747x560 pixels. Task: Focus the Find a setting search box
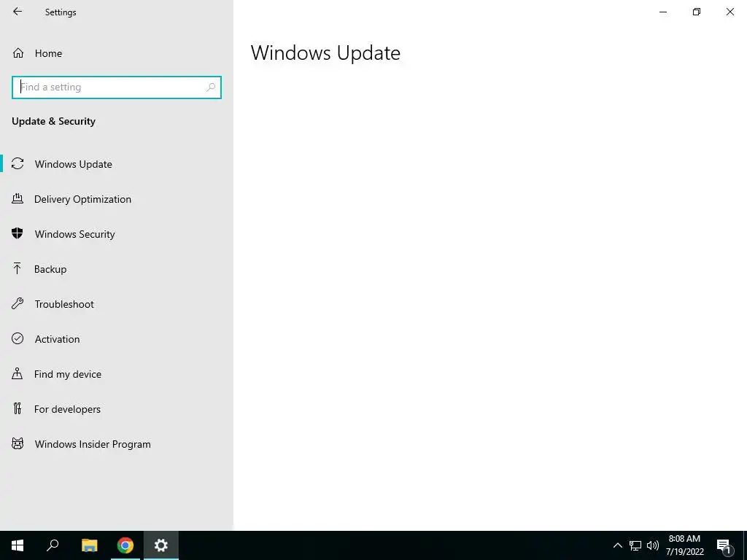[117, 87]
